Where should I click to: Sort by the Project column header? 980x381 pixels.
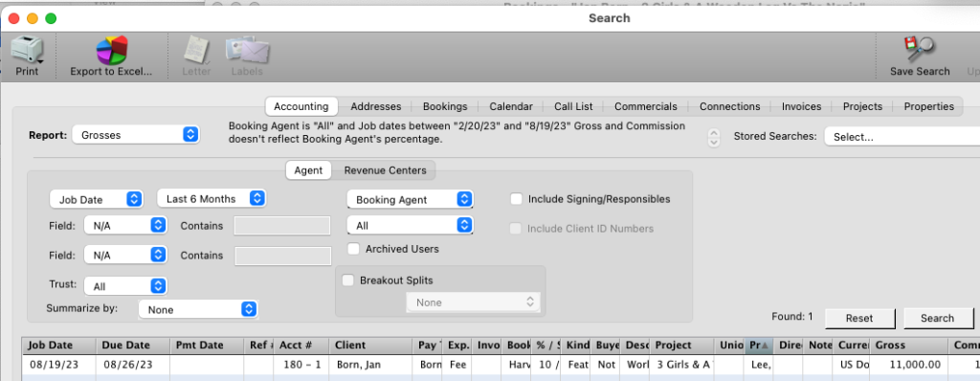pos(682,345)
